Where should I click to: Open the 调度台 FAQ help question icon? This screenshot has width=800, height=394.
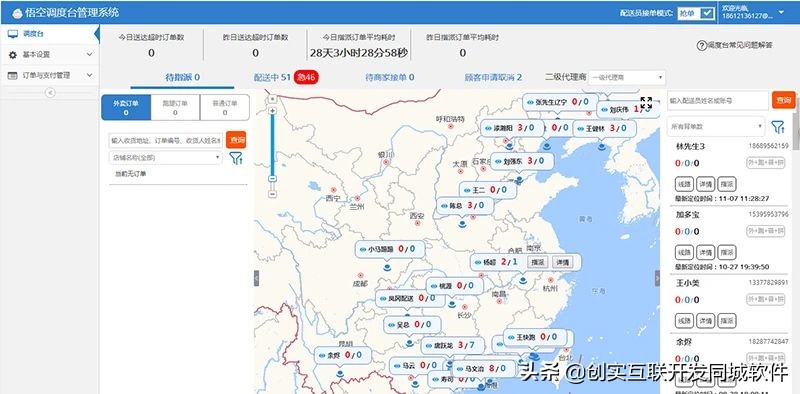[x=702, y=45]
